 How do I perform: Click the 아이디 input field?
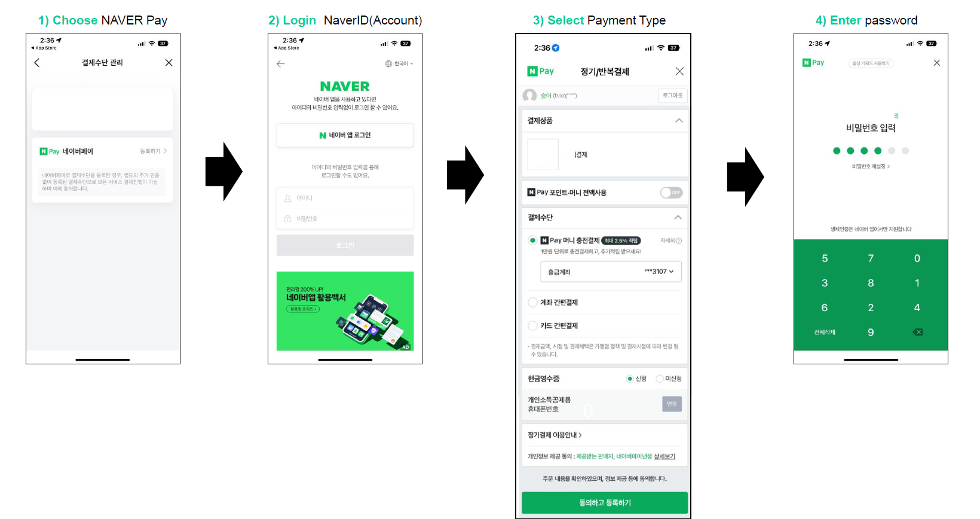click(x=345, y=198)
